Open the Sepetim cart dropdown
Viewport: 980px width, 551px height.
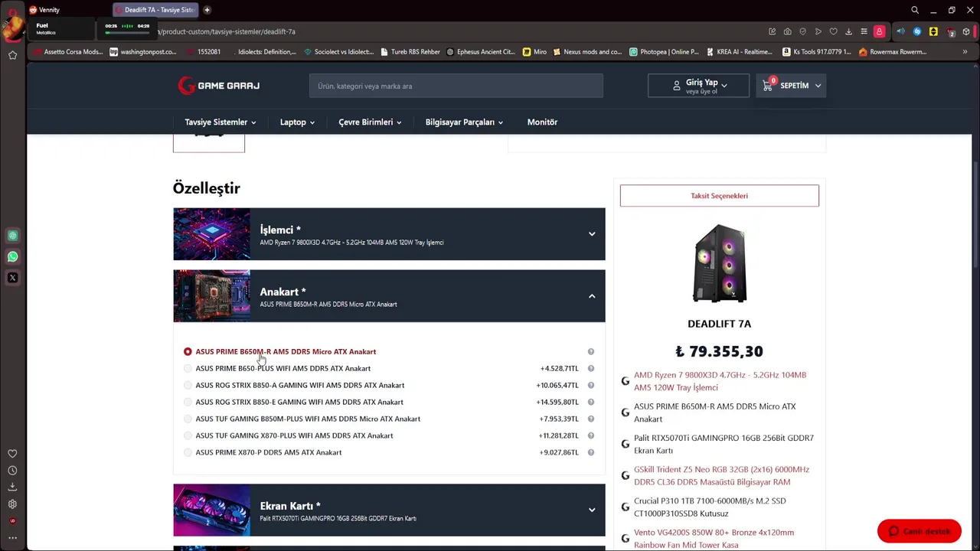point(791,86)
